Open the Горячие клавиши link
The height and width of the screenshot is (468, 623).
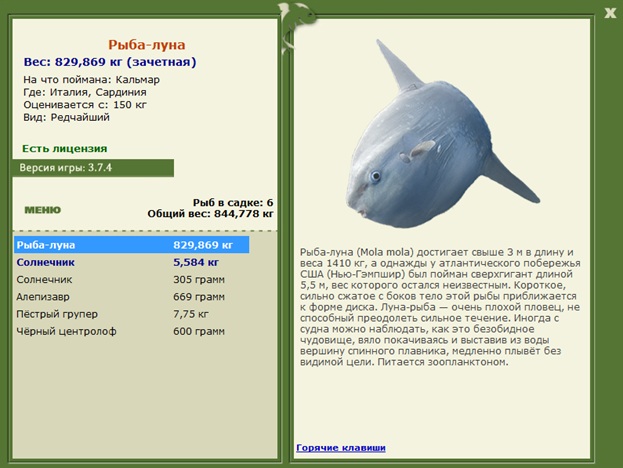coord(340,447)
